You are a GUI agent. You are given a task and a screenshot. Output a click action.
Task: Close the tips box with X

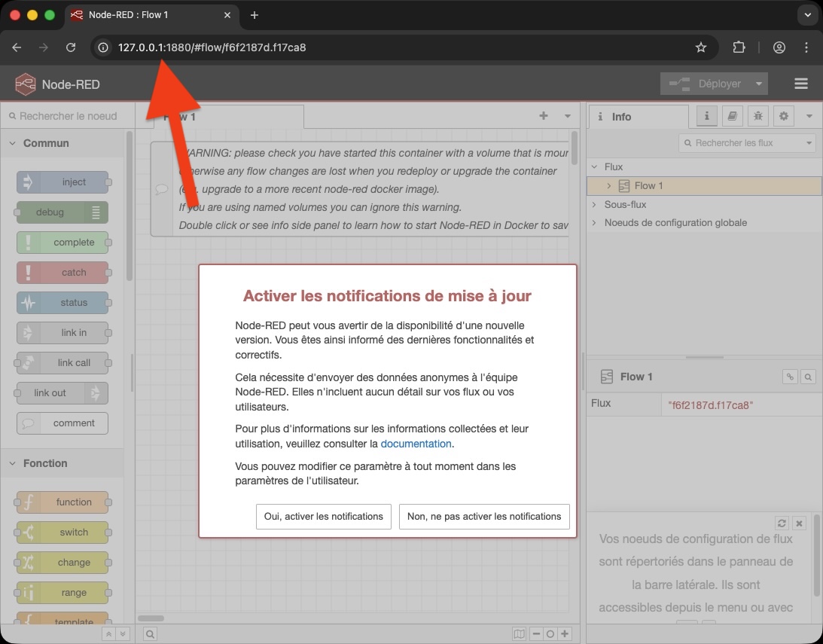[800, 523]
